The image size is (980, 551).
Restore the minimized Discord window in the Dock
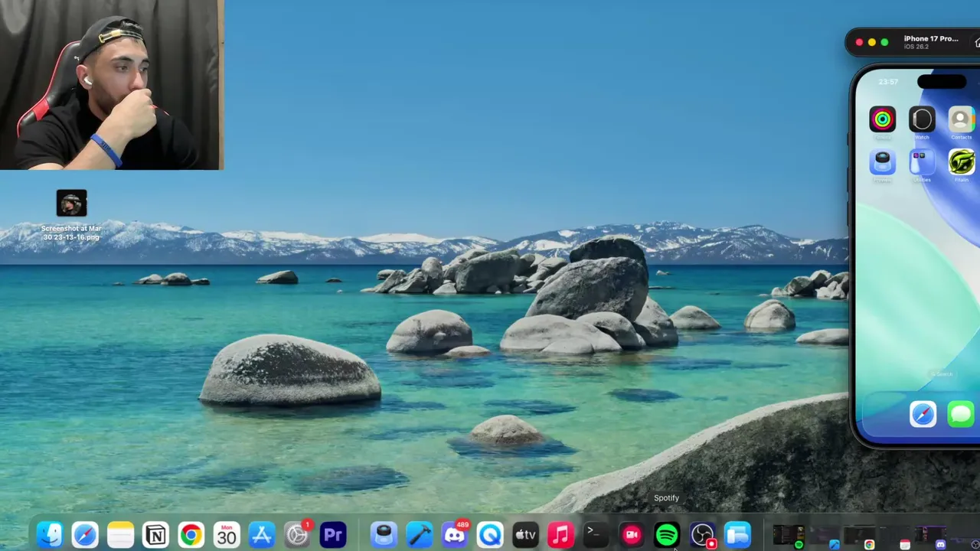pyautogui.click(x=931, y=535)
